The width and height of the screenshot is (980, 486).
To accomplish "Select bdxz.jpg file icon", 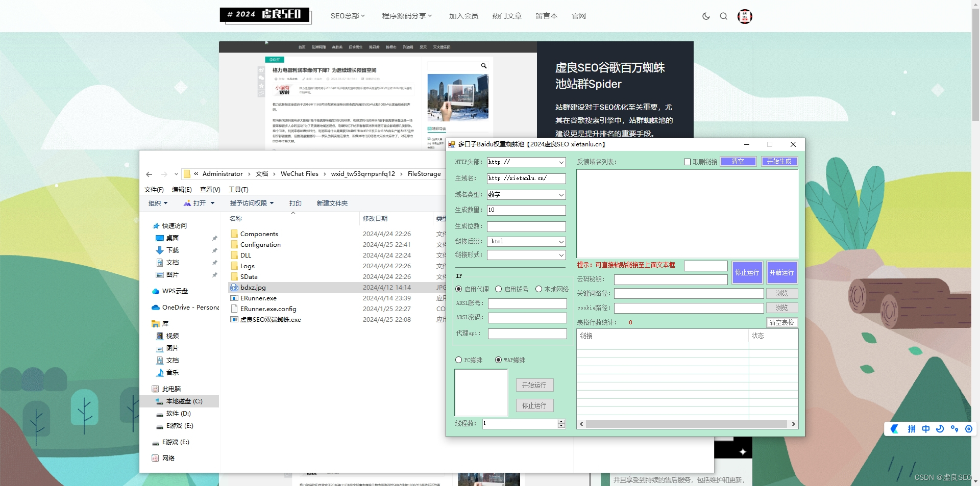I will click(x=234, y=288).
